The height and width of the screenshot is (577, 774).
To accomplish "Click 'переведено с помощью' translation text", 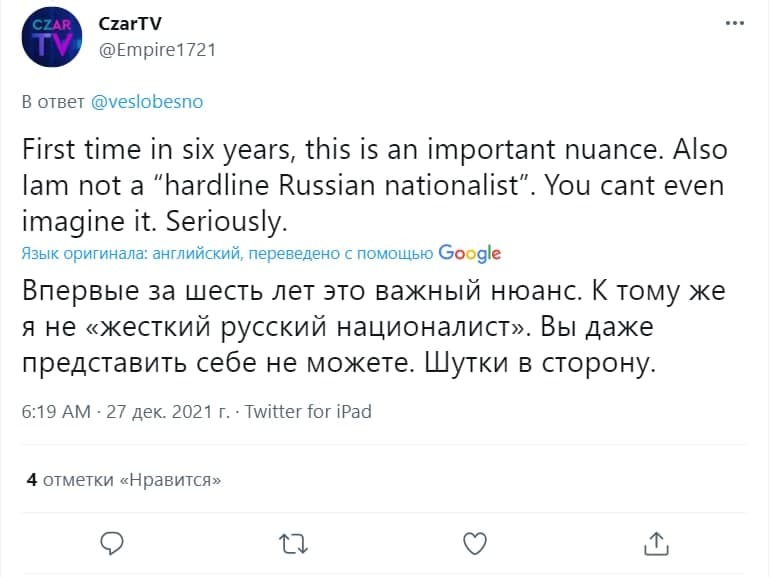I will click(x=341, y=253).
